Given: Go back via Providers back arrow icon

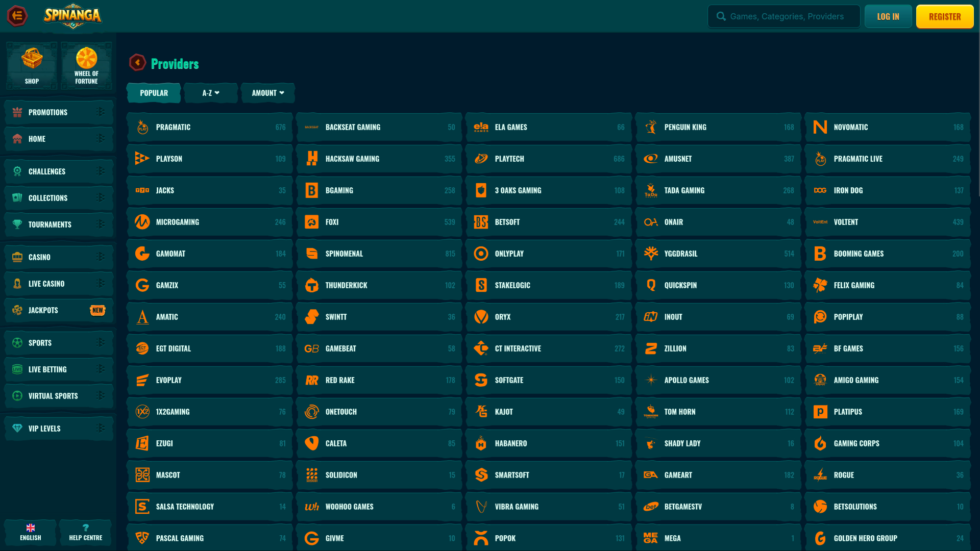Looking at the screenshot, I should (x=137, y=63).
